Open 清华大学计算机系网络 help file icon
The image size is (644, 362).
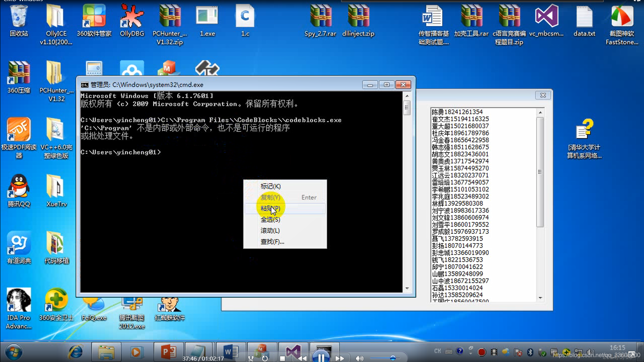click(584, 139)
